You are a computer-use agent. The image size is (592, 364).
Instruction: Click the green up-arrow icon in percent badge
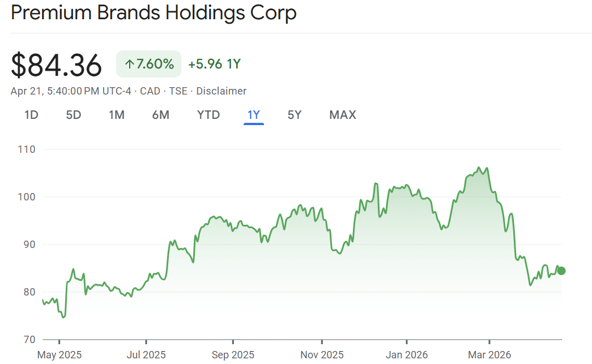[x=129, y=65]
